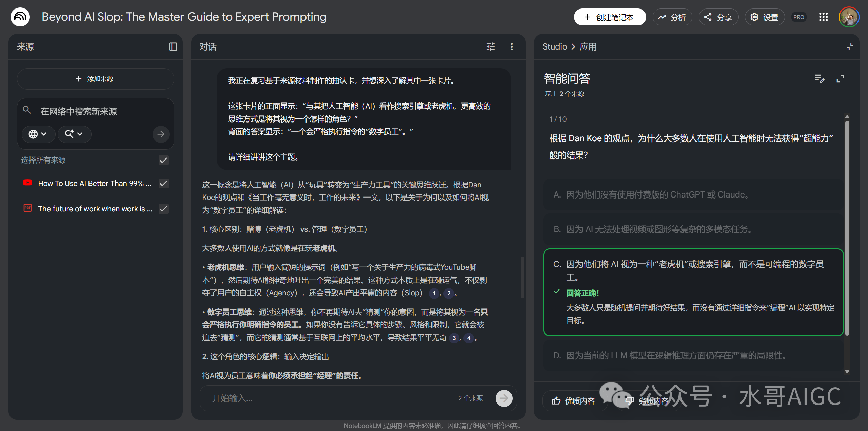Open the chat three-dot menu
This screenshot has height=431, width=868.
point(512,46)
